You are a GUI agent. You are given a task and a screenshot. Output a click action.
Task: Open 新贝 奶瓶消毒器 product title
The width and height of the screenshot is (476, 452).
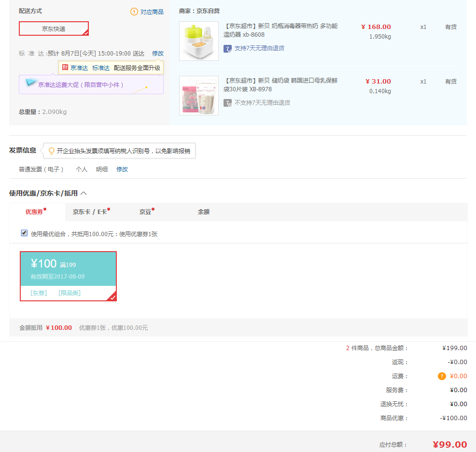280,30
